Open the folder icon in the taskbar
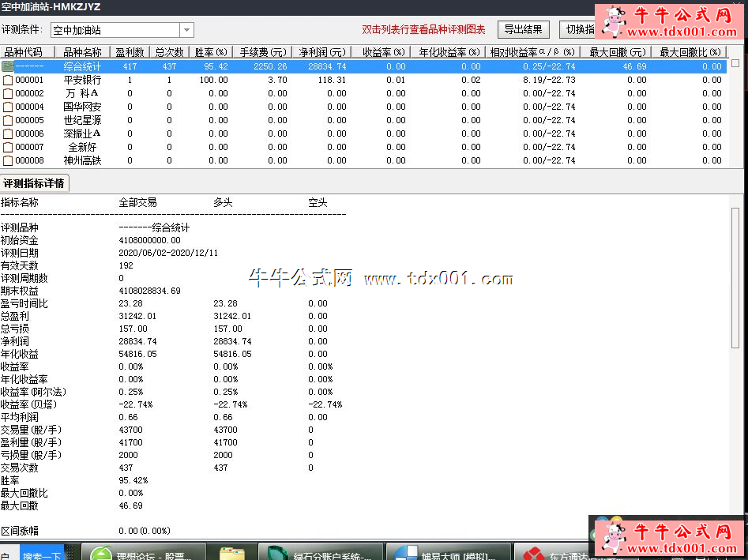This screenshot has height=560, width=748. point(231,551)
